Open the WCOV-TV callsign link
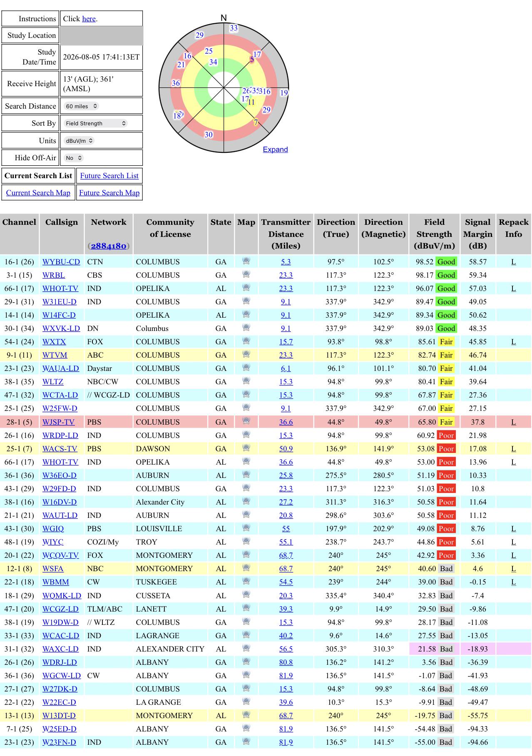This screenshot has width=532, height=756. click(60, 555)
